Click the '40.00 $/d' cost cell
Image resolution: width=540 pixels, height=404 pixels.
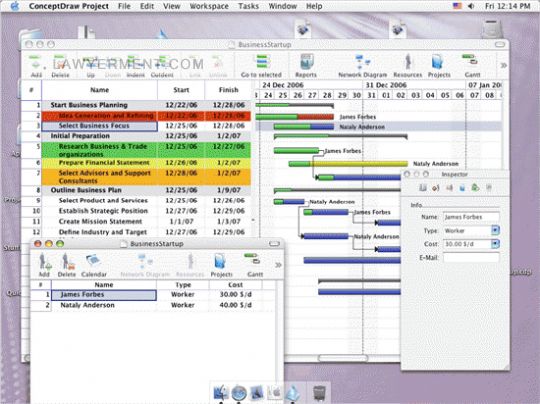click(x=236, y=305)
